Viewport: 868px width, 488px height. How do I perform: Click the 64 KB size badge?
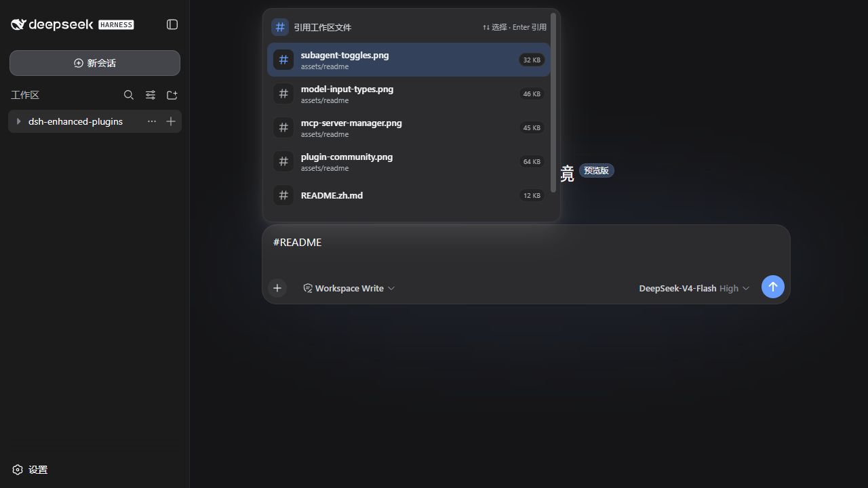[x=532, y=161]
